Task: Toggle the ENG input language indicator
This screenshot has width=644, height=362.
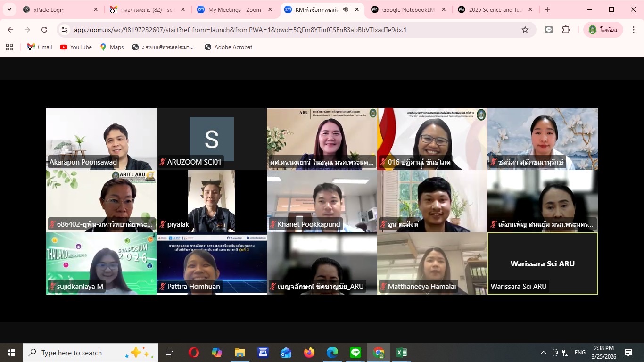Action: (x=580, y=353)
